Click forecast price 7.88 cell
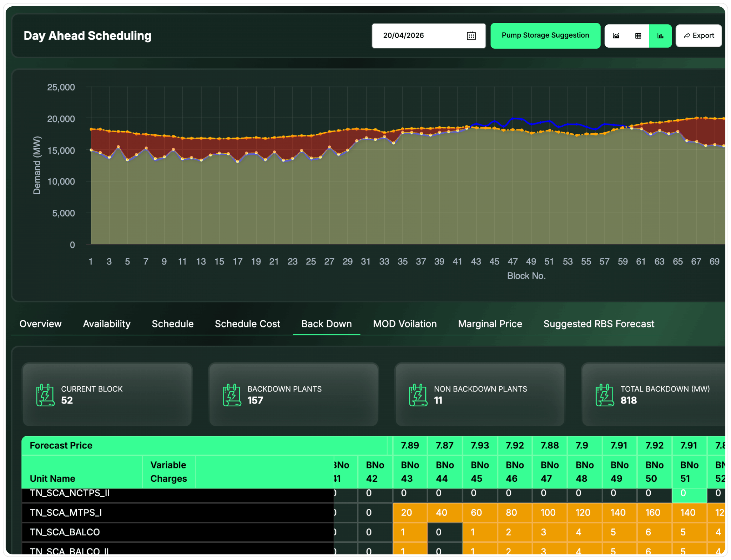This screenshot has width=731, height=560. pyautogui.click(x=549, y=445)
